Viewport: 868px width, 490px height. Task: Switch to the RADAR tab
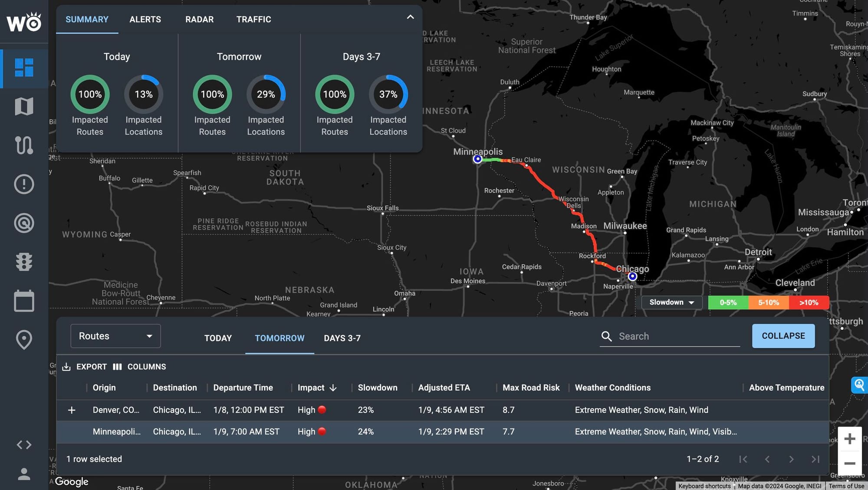click(199, 20)
